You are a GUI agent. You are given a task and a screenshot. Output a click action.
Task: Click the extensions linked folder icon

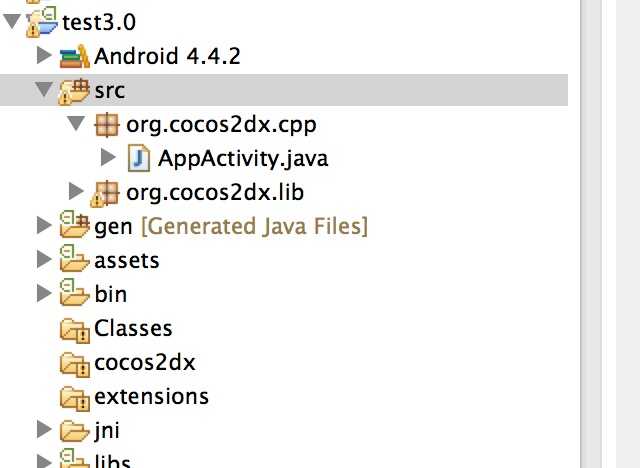click(75, 398)
